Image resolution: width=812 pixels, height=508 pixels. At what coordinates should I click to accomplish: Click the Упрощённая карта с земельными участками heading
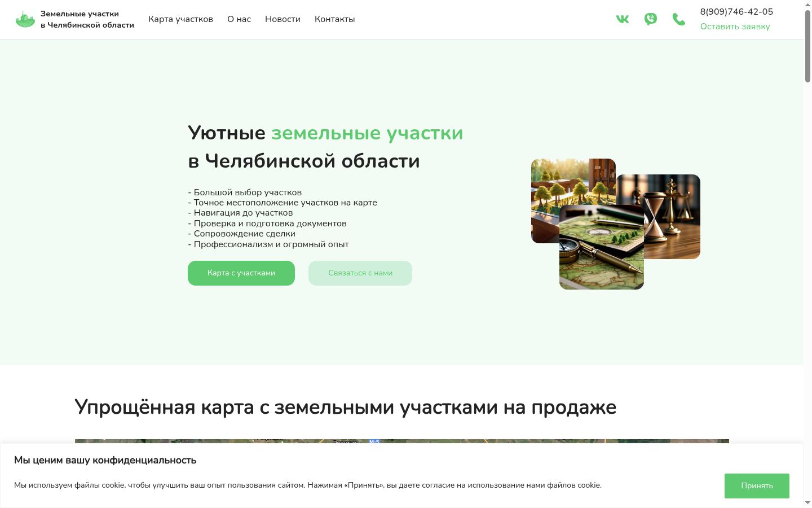(346, 408)
